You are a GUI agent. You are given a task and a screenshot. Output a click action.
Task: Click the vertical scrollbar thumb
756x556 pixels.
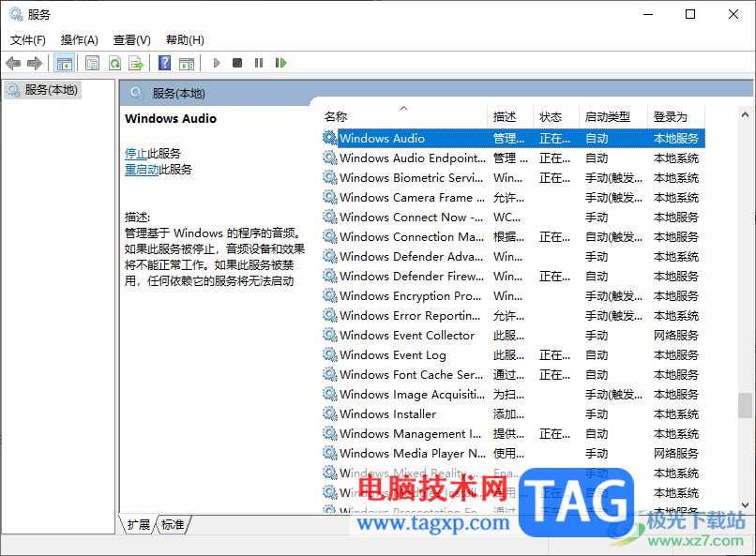pos(745,406)
